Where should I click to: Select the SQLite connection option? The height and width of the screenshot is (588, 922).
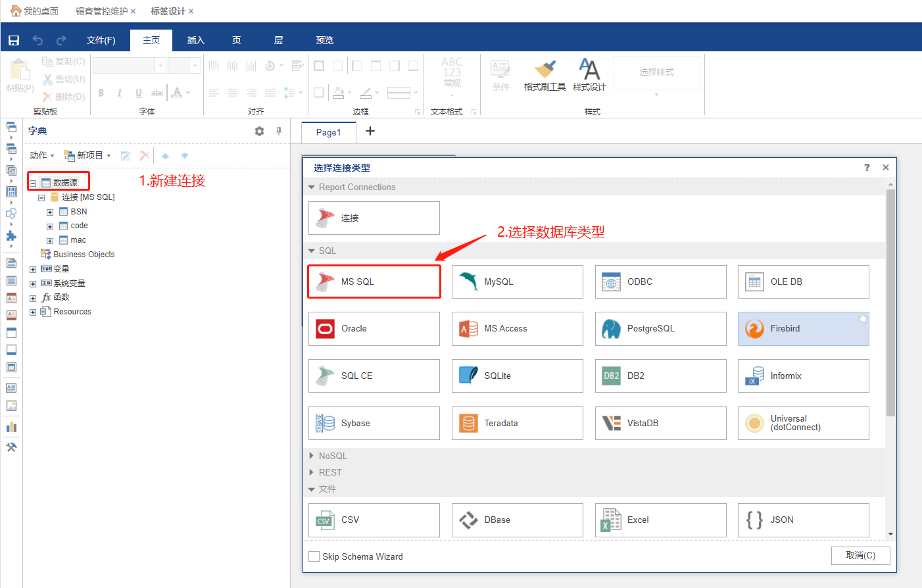coord(517,376)
